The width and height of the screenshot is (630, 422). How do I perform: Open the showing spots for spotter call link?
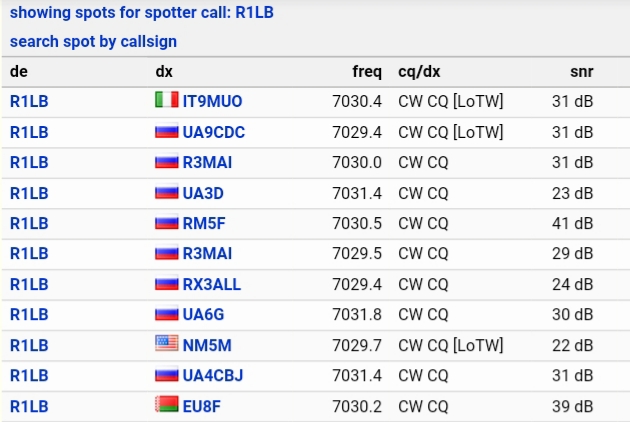pyautogui.click(x=141, y=12)
